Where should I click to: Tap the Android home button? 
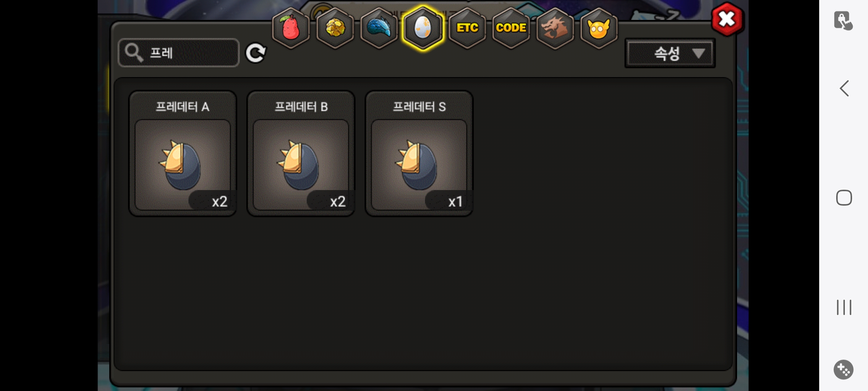click(x=844, y=198)
